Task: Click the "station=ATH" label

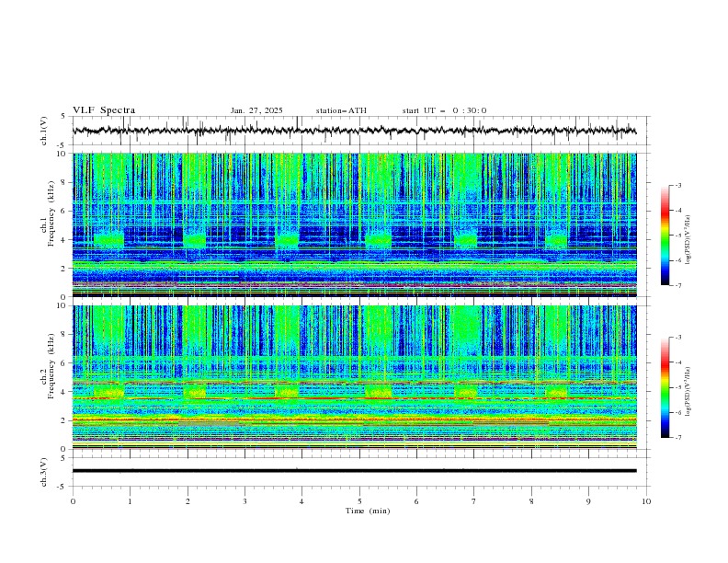Action: pyautogui.click(x=341, y=110)
